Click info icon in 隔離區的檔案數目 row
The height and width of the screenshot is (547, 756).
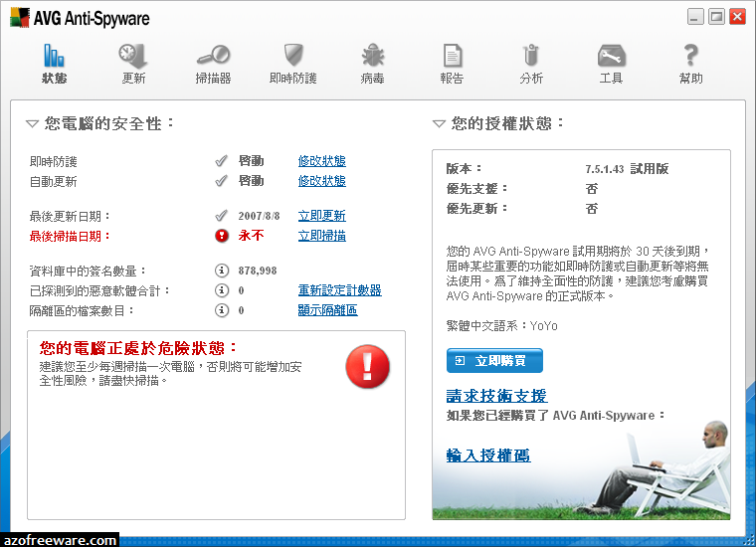point(222,310)
